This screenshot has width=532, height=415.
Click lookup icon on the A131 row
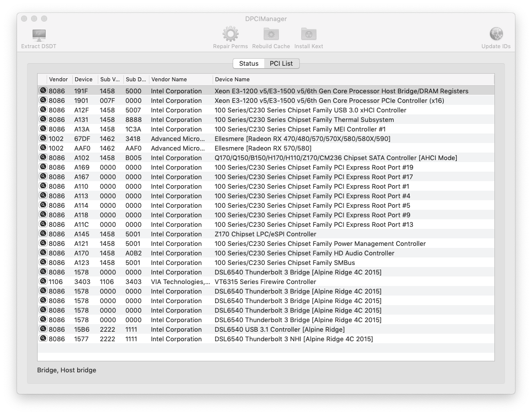(43, 119)
